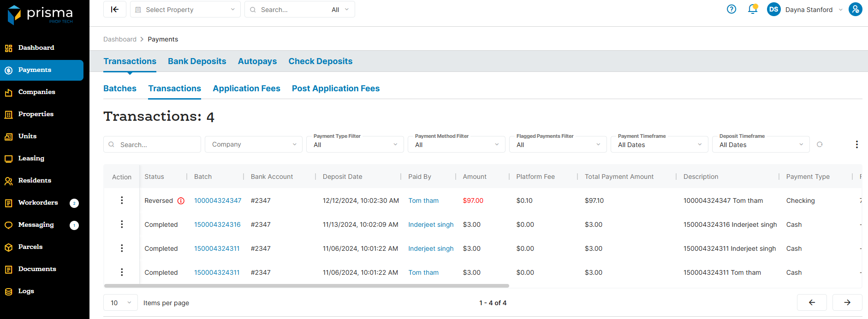This screenshot has width=868, height=319.
Task: Open the notifications bell
Action: pos(752,9)
